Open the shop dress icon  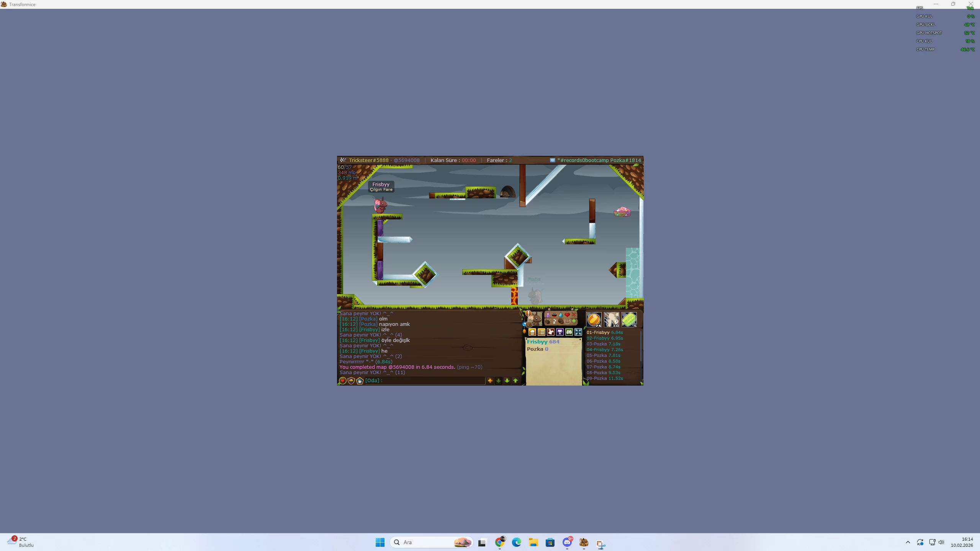click(x=551, y=332)
